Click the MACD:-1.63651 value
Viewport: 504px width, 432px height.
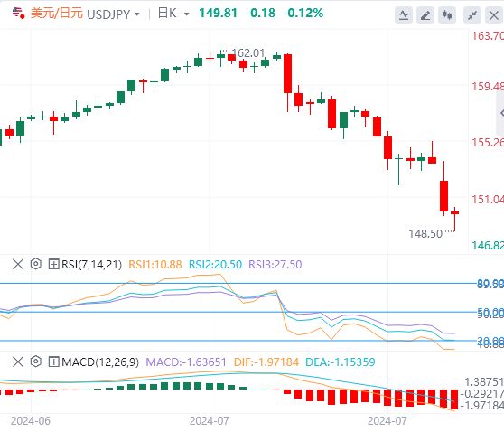tap(186, 362)
